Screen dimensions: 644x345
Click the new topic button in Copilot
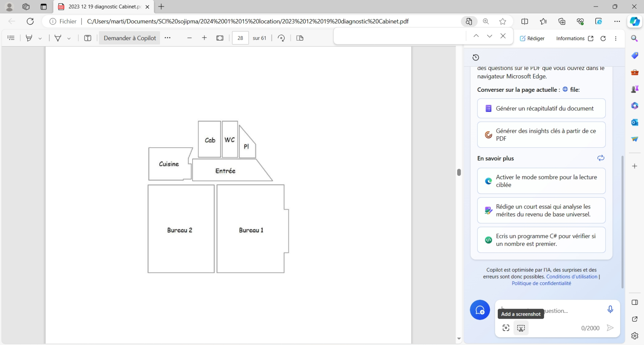pos(480,310)
